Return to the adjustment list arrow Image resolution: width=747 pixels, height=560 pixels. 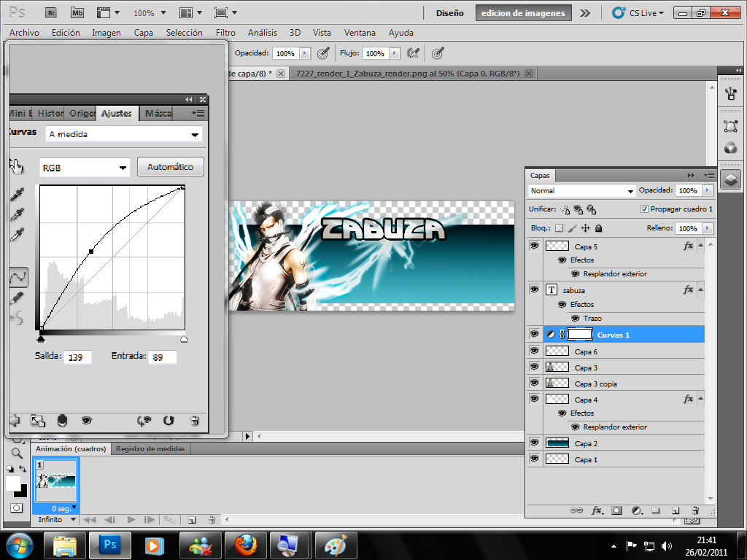[15, 421]
